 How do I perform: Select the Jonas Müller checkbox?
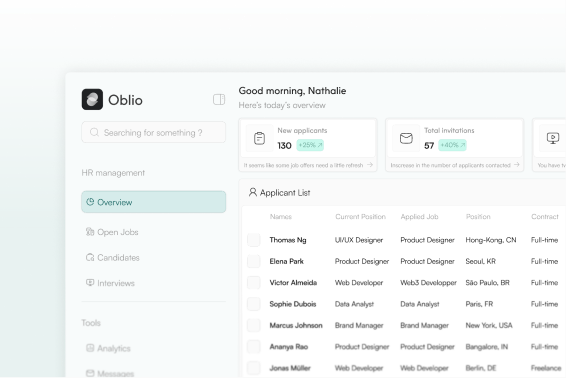tap(253, 368)
